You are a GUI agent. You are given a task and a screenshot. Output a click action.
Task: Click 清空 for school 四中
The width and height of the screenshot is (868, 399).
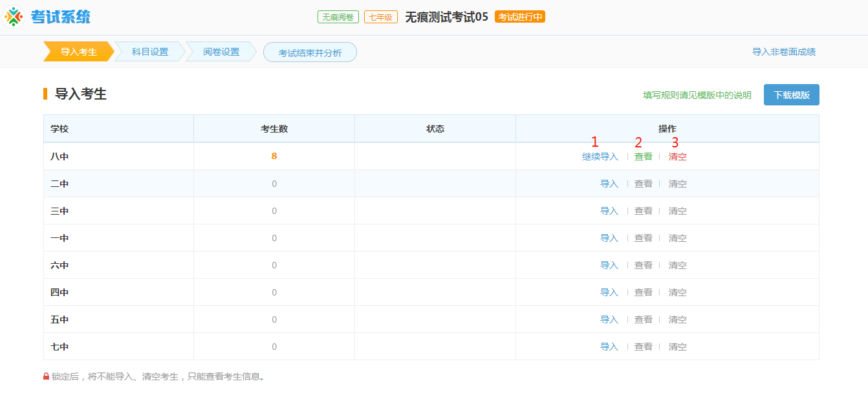677,292
